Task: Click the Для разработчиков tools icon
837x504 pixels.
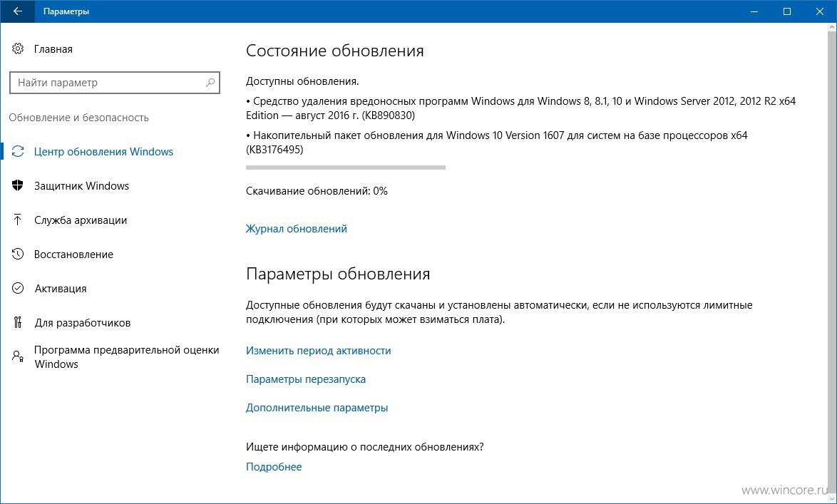Action: tap(18, 322)
